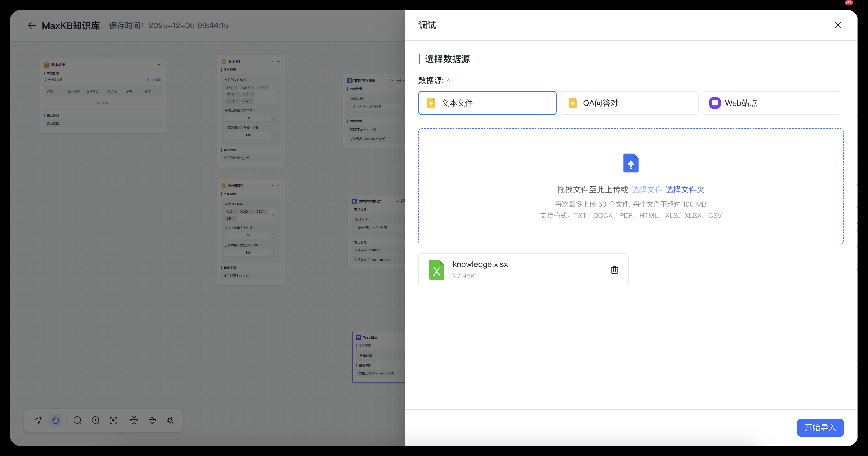Click the back arrow next to MaxKB知识库
The image size is (868, 456).
click(x=31, y=25)
